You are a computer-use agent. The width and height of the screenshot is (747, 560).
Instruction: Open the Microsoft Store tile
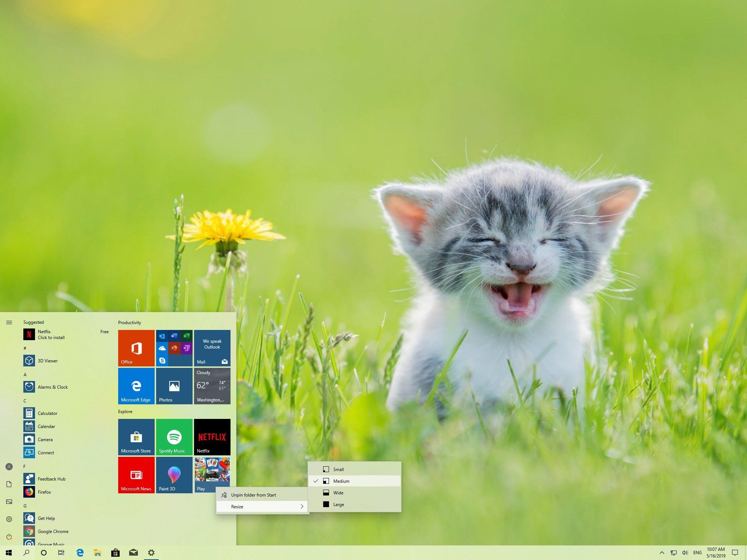pos(136,437)
